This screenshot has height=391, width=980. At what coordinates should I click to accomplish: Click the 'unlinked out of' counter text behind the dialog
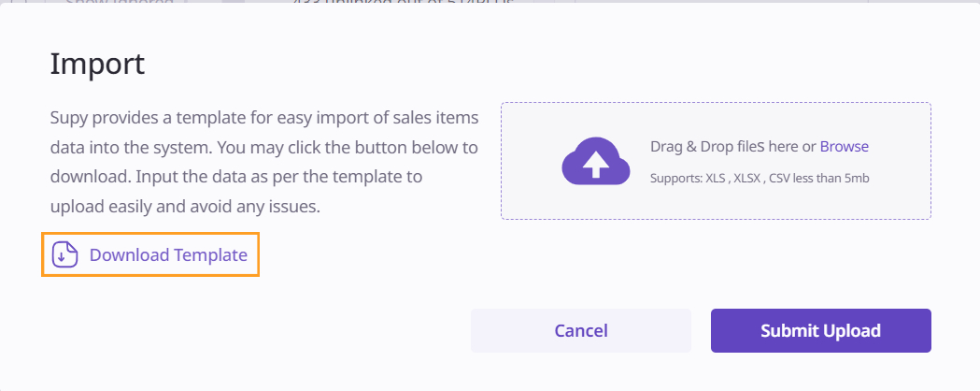[402, 4]
